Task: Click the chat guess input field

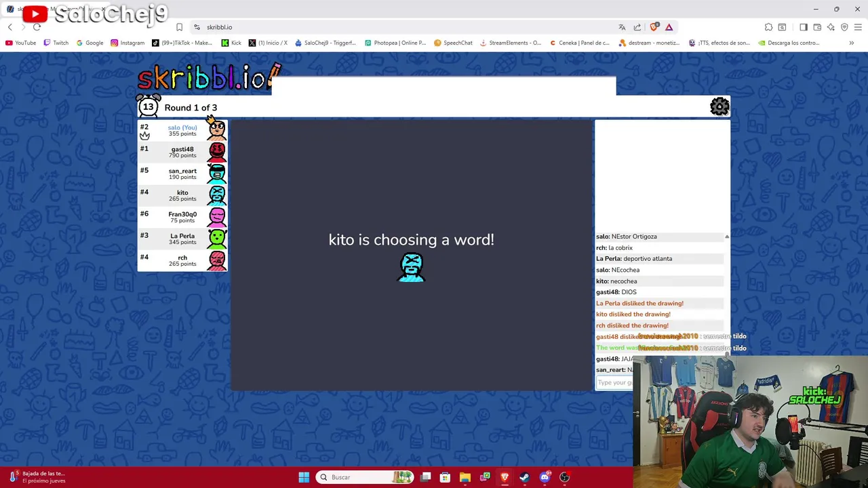Action: (x=614, y=382)
